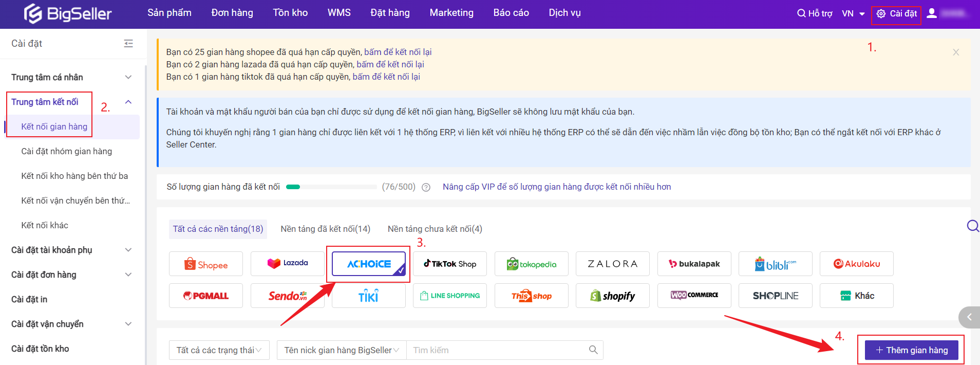
Task: Open the Sản phẩm menu
Action: click(x=169, y=13)
